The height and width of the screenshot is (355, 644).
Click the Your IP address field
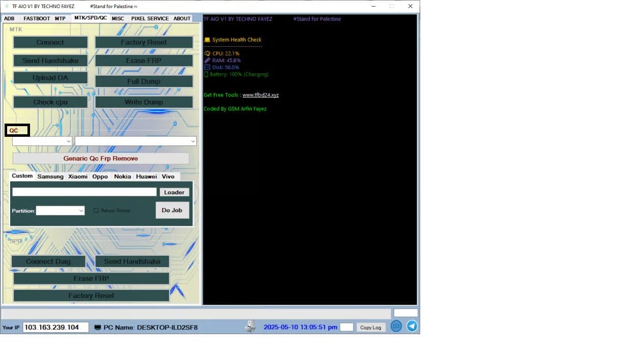(56, 327)
